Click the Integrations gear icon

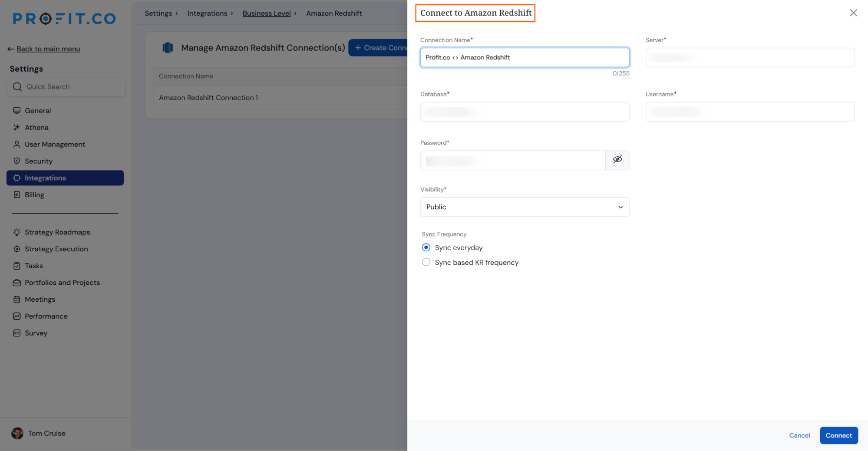[x=17, y=178]
